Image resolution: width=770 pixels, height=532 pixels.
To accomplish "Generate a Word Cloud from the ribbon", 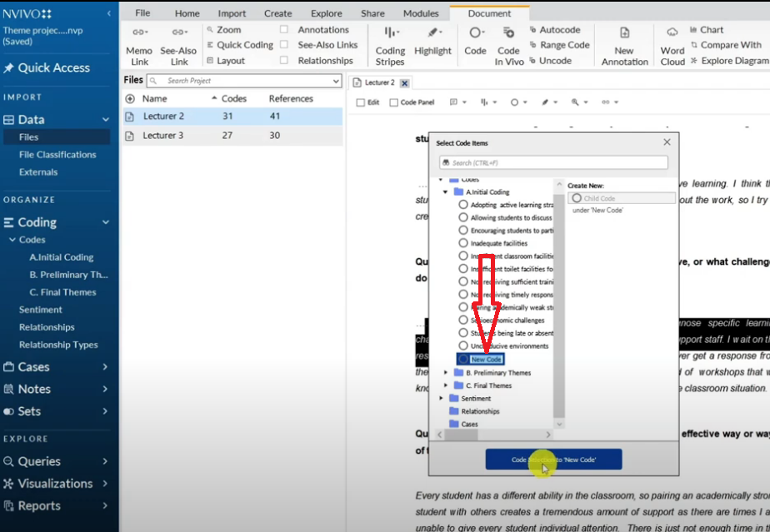I will [672, 46].
